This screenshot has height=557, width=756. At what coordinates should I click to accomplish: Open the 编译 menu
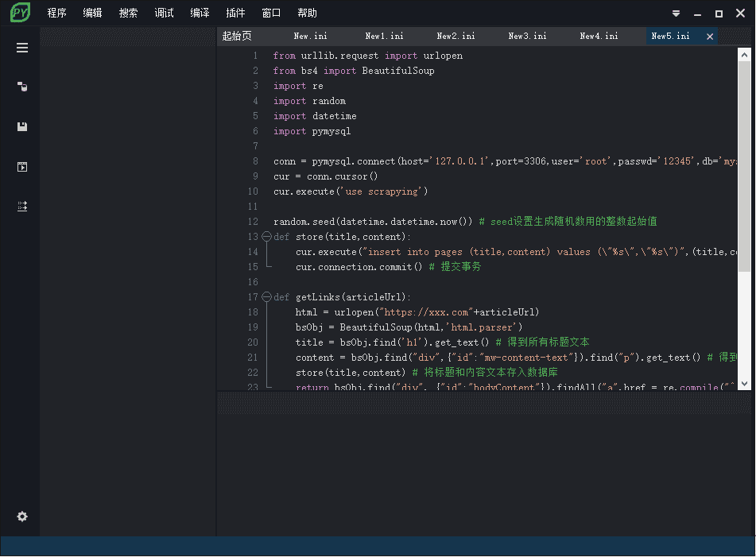pos(200,13)
